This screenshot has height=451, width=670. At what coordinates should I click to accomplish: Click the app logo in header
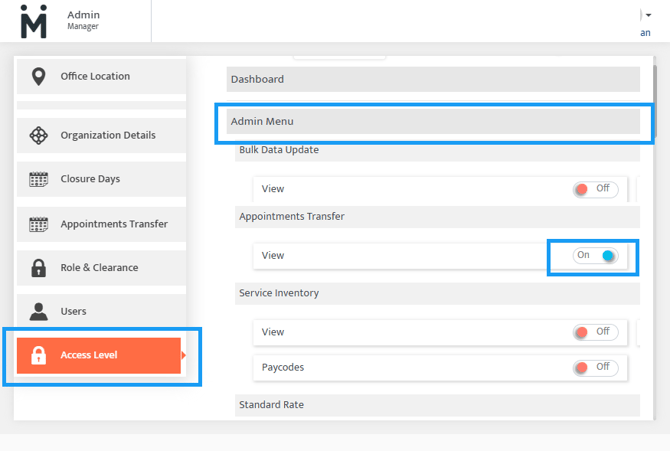click(x=33, y=21)
